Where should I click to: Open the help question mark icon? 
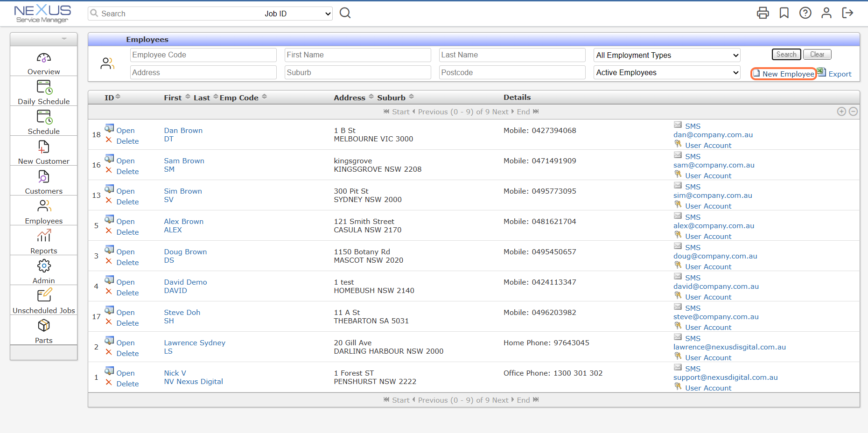(805, 13)
